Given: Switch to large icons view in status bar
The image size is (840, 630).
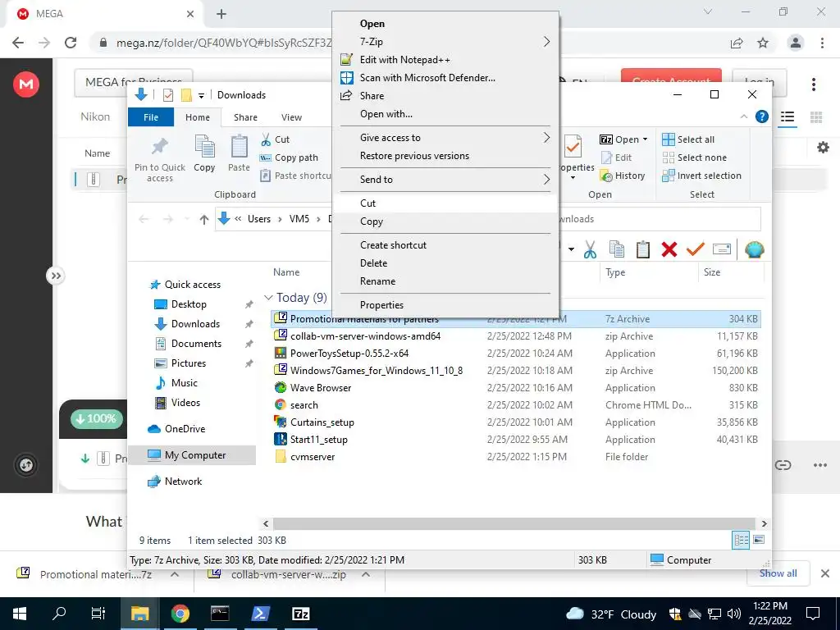Looking at the screenshot, I should pyautogui.click(x=759, y=540).
